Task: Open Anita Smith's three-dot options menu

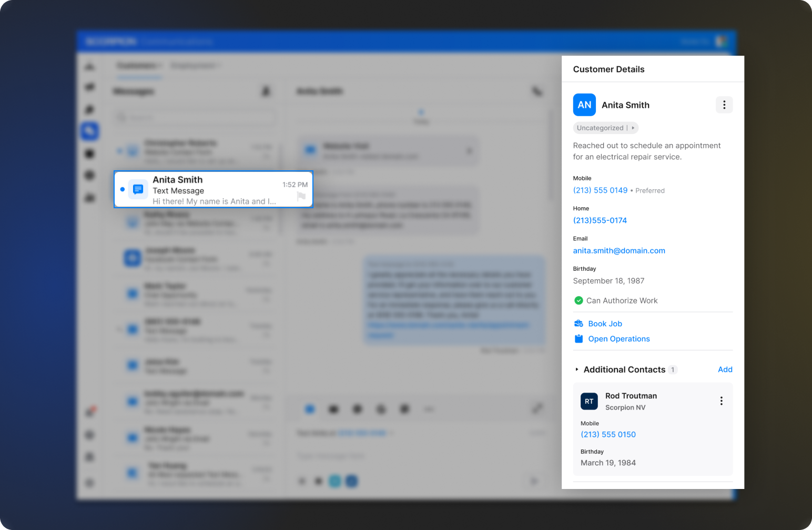Action: pyautogui.click(x=724, y=105)
